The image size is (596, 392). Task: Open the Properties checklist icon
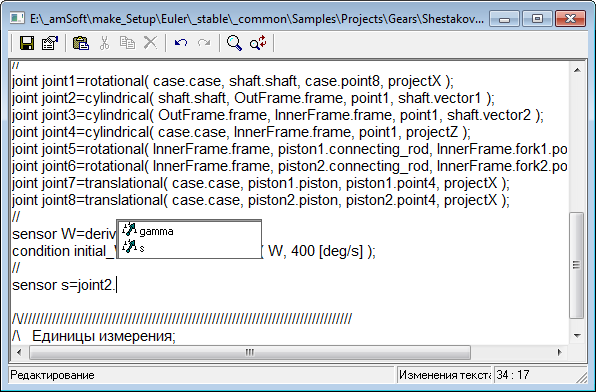click(x=50, y=43)
